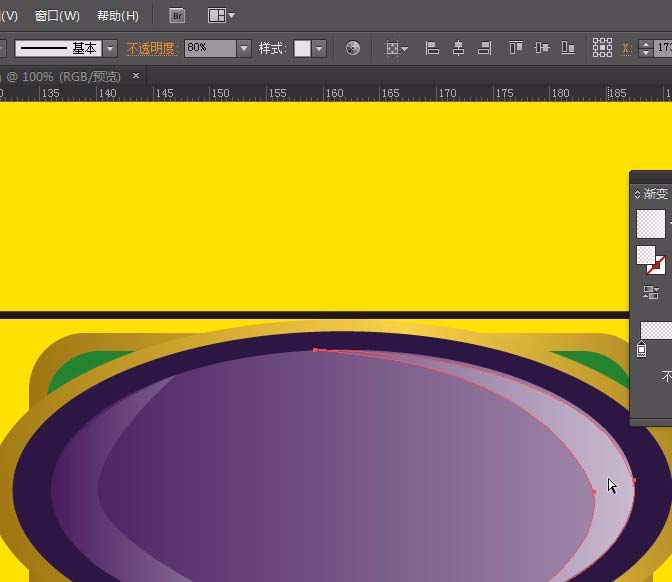
Task: Open the Align To selection dropdown
Action: [396, 48]
